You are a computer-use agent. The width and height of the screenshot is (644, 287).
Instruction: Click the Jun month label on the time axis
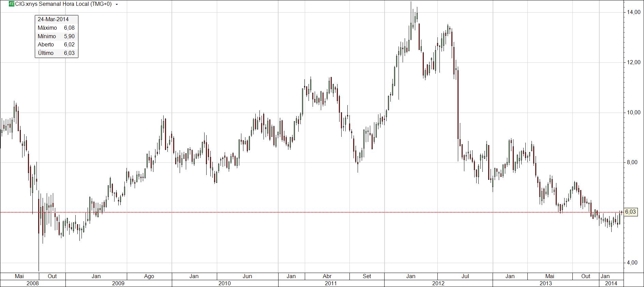pos(248,276)
